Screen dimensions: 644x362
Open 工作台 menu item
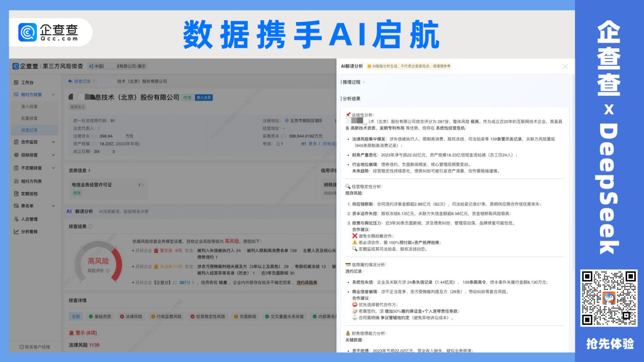coord(27,82)
